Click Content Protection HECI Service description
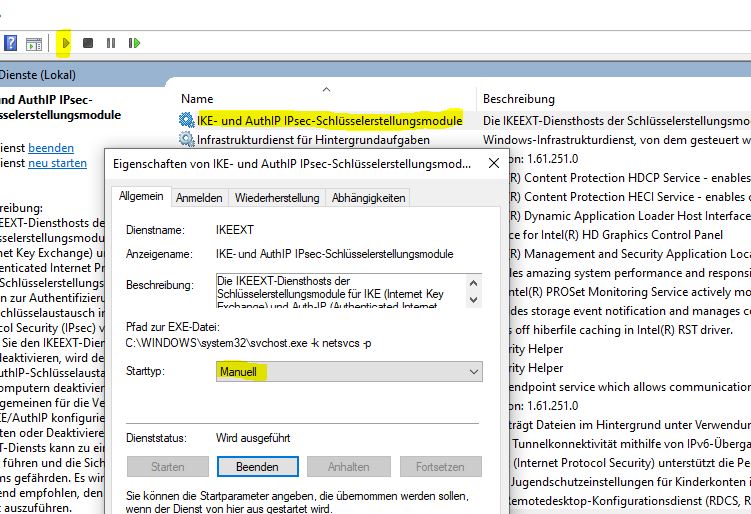This screenshot has height=514, width=751. (x=630, y=197)
